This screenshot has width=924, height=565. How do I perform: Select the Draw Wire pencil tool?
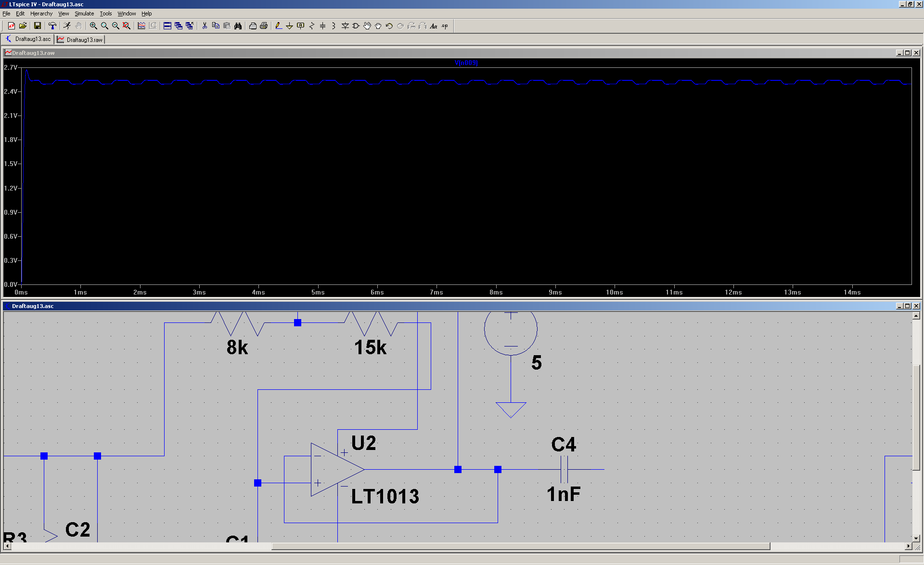pos(278,26)
